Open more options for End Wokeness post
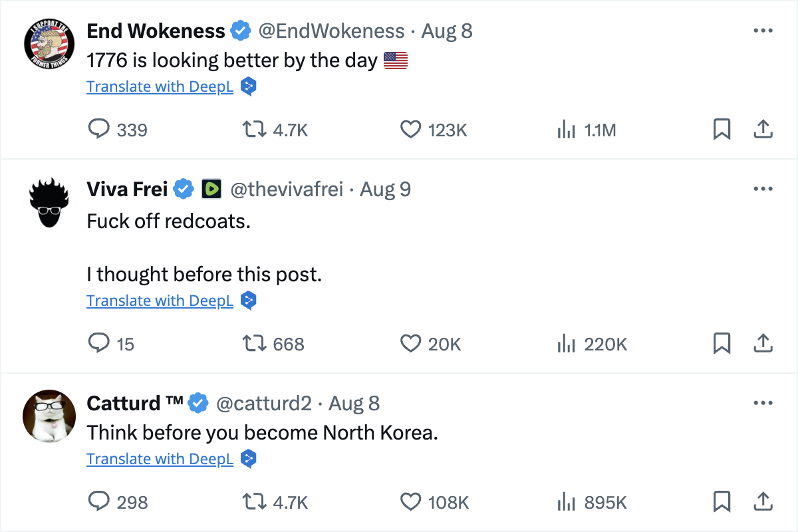 click(763, 31)
